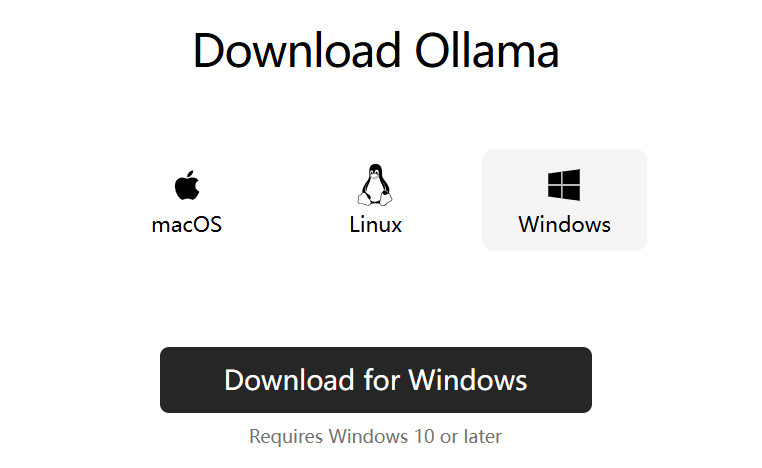The image size is (762, 468).
Task: Click the word 'for' in the black button
Action: pyautogui.click(x=381, y=380)
